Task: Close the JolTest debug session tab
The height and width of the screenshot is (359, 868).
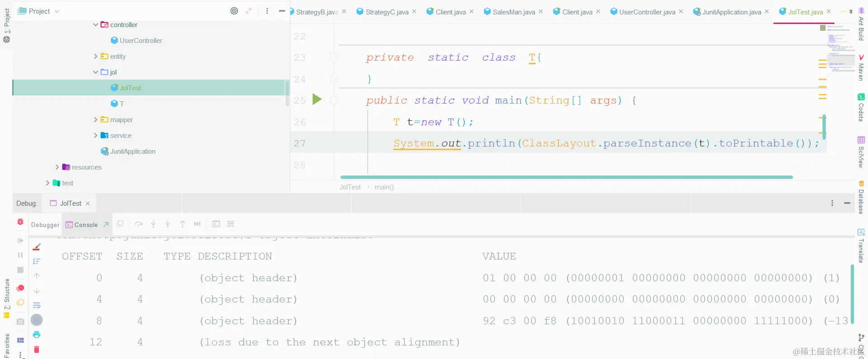Action: [88, 203]
